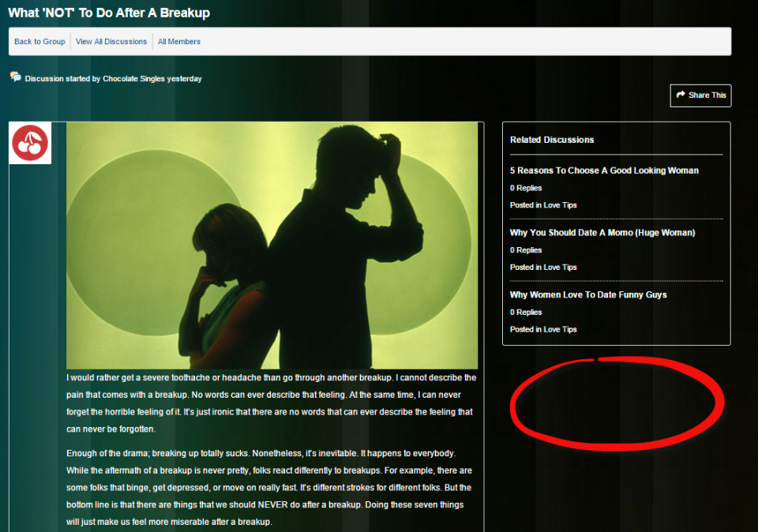Click 'Posted in Love Tips' under 5 Reasons discussion
Viewport: 758px width, 532px height.
pyautogui.click(x=543, y=205)
